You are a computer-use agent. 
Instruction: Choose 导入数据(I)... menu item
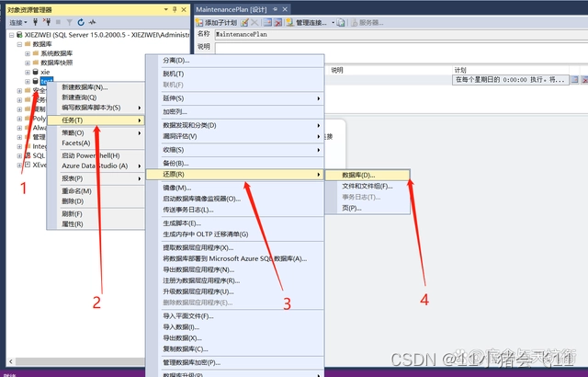[x=235, y=327]
